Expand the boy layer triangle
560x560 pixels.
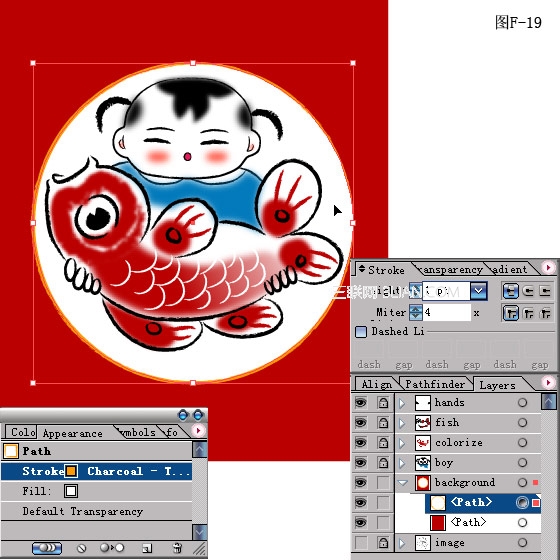point(402,463)
